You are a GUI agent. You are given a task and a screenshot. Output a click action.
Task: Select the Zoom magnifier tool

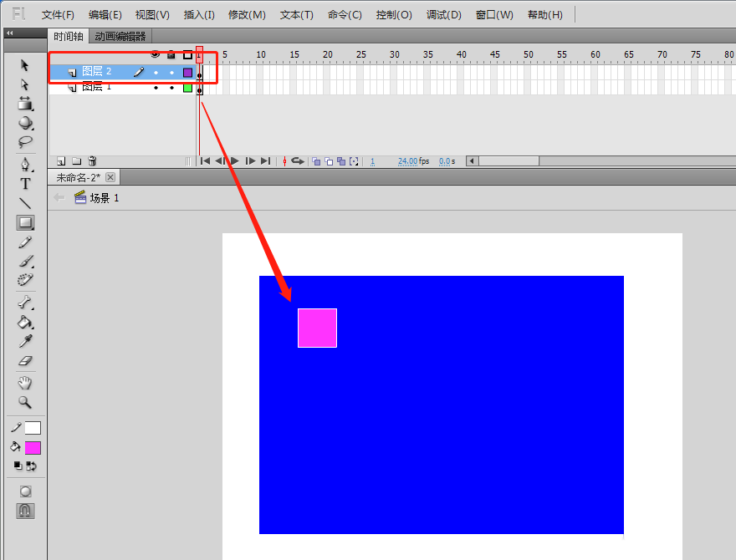(x=25, y=402)
